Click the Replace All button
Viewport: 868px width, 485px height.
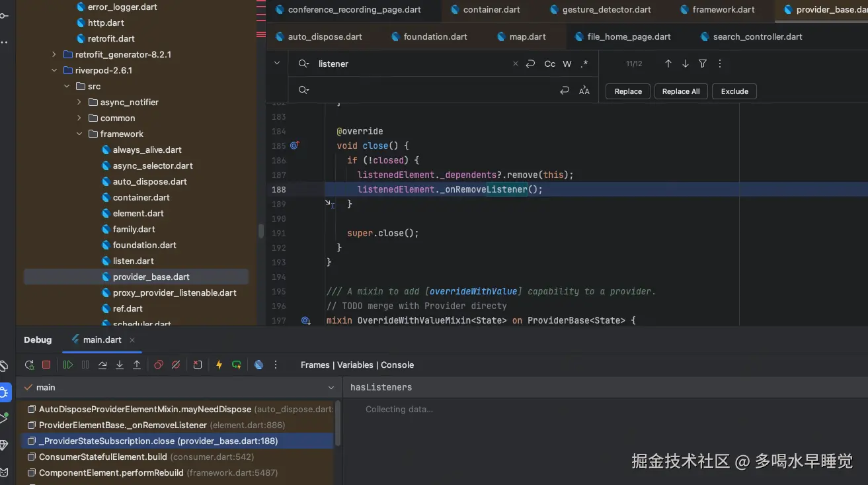tap(681, 91)
